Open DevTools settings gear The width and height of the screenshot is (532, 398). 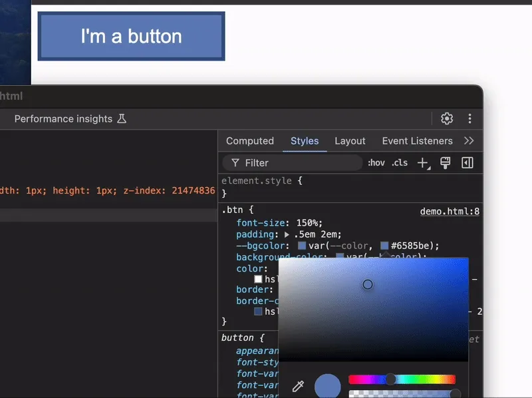tap(447, 118)
